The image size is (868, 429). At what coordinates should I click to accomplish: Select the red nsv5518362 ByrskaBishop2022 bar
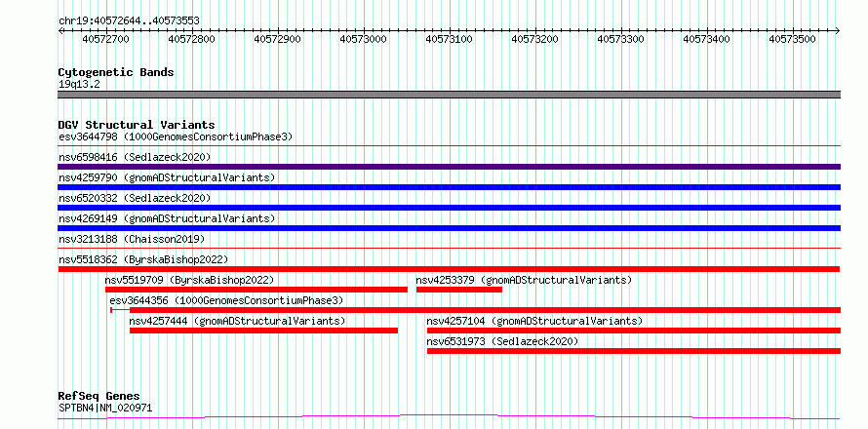pyautogui.click(x=449, y=269)
